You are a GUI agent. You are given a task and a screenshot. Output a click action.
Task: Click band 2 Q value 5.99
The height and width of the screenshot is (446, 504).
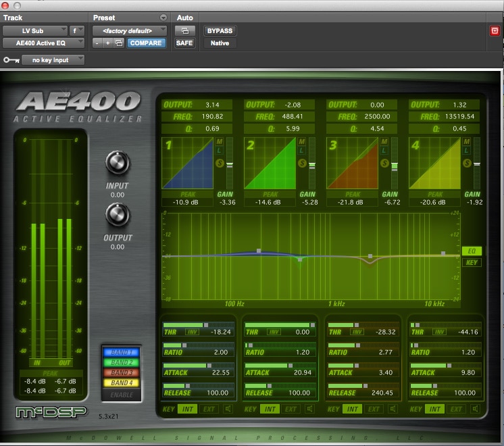click(293, 128)
